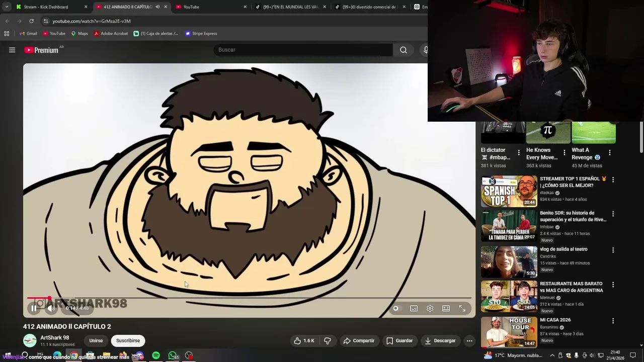Open vlog de salida al teatro thumbnail
Screen dimensions: 644x362
509,262
